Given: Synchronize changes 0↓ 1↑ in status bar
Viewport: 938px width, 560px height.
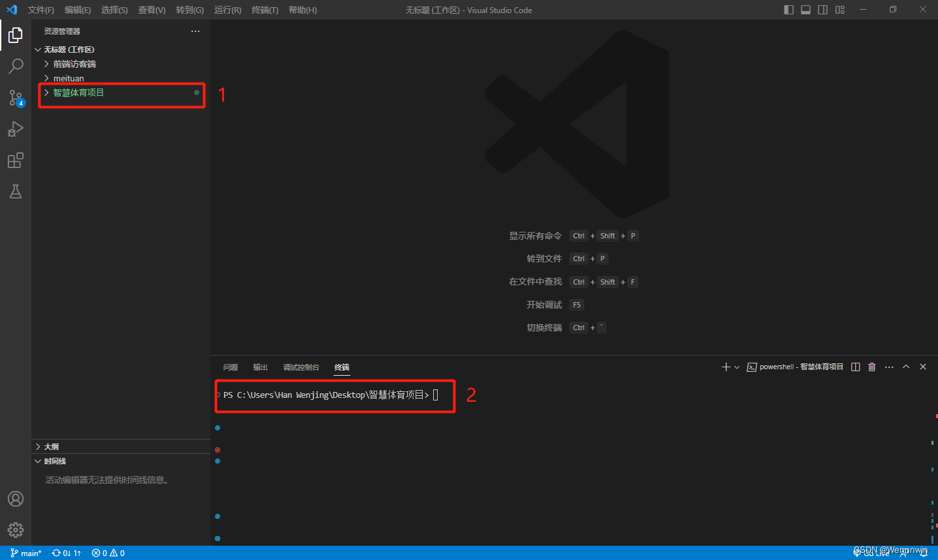Looking at the screenshot, I should (66, 553).
